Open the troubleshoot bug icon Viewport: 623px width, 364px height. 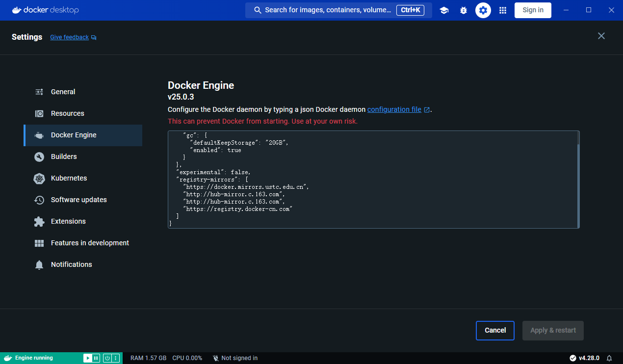tap(464, 10)
